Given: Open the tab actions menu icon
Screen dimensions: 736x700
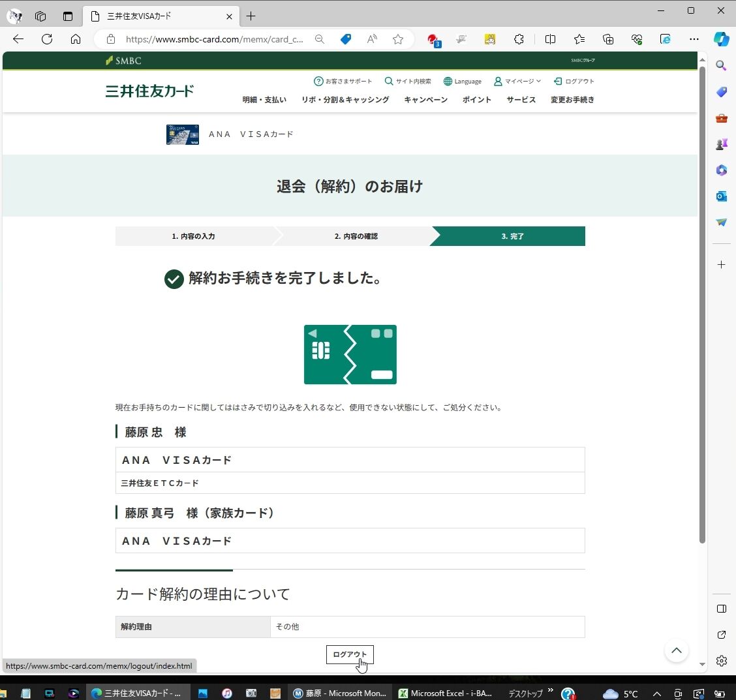Looking at the screenshot, I should pyautogui.click(x=68, y=16).
